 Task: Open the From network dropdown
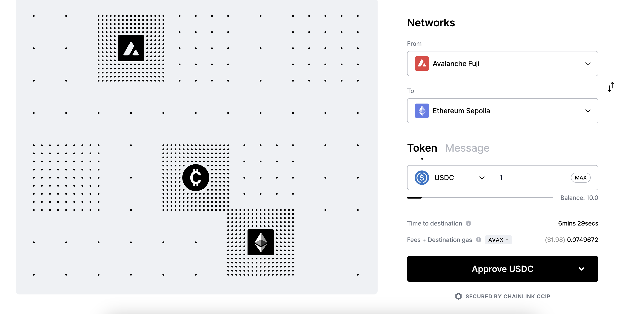588,64
